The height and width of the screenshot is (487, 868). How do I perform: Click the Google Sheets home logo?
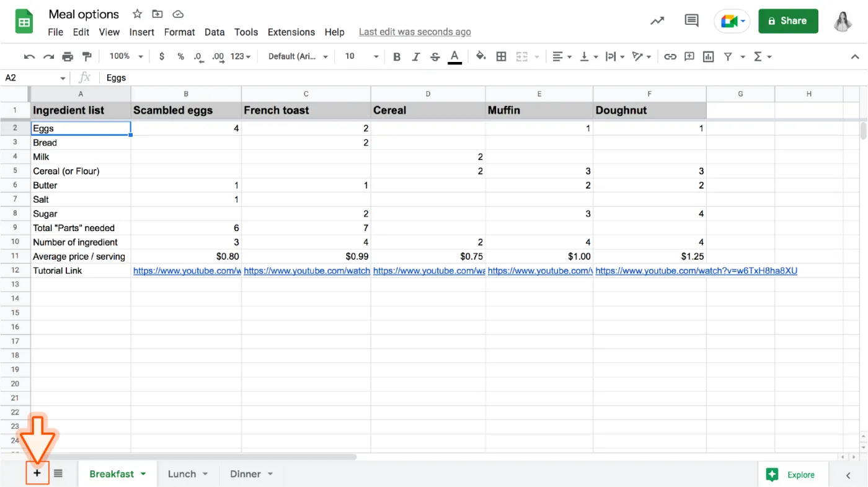click(24, 22)
